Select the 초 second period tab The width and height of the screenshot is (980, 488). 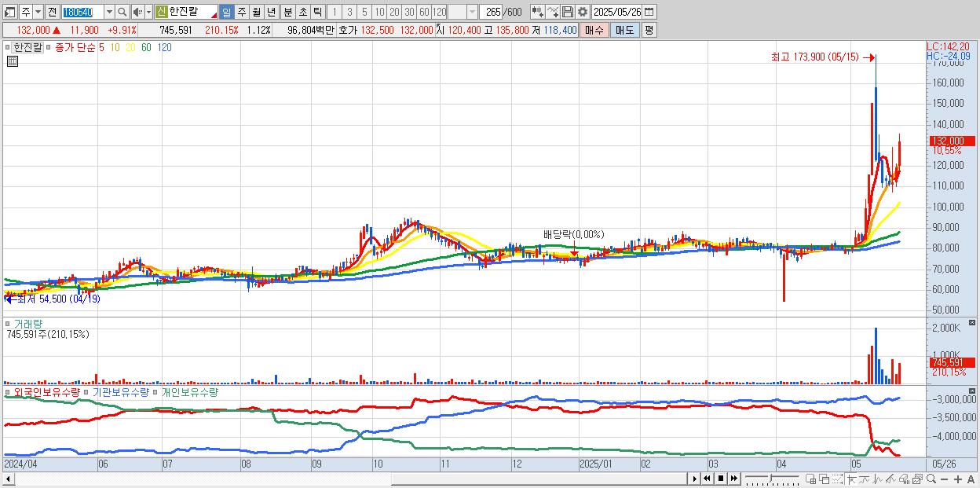[x=302, y=12]
